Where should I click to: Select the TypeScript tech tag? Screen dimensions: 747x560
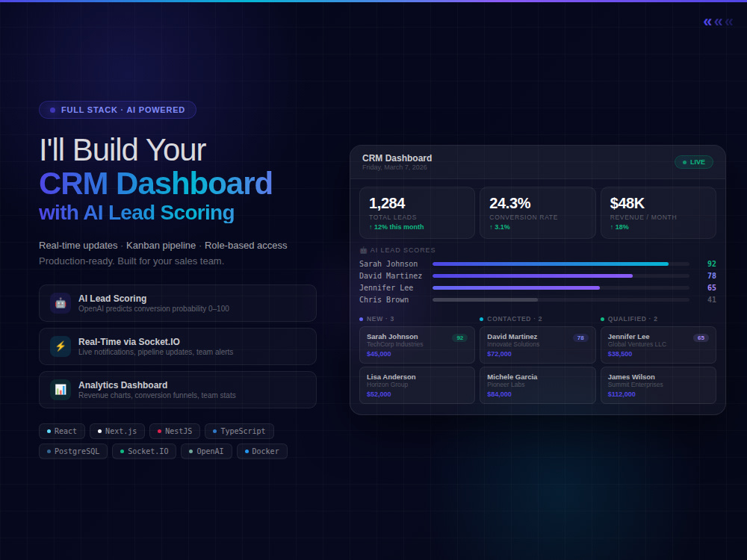(239, 431)
